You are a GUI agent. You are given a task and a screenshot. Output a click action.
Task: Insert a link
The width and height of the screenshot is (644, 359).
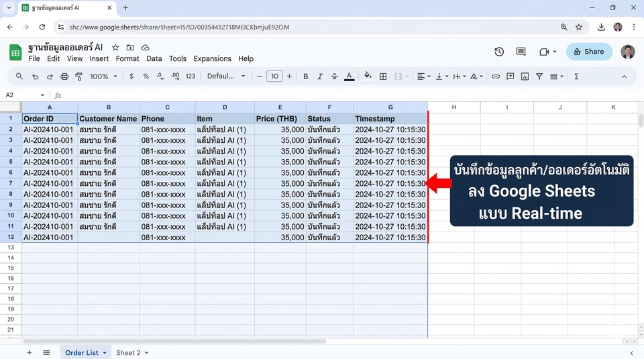point(496,76)
